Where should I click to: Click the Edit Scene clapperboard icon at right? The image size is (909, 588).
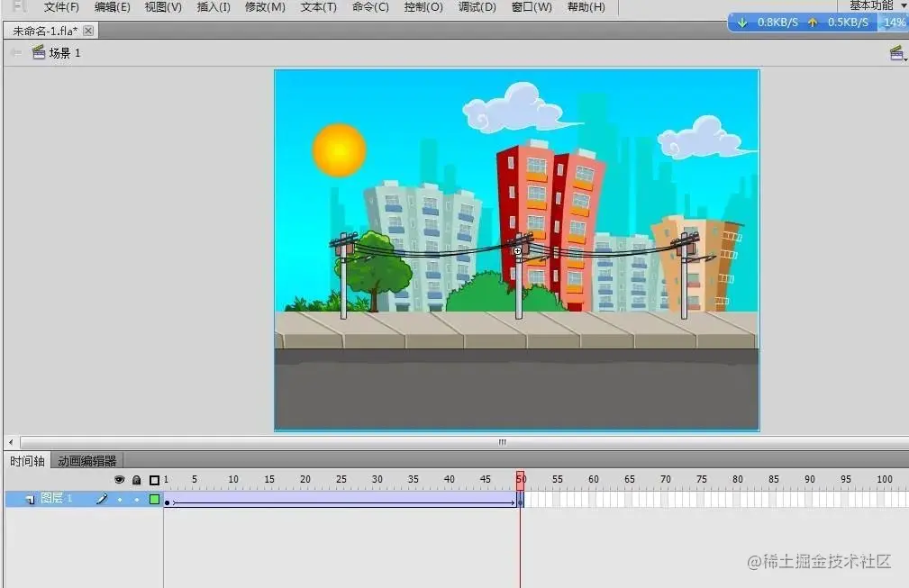(x=896, y=53)
